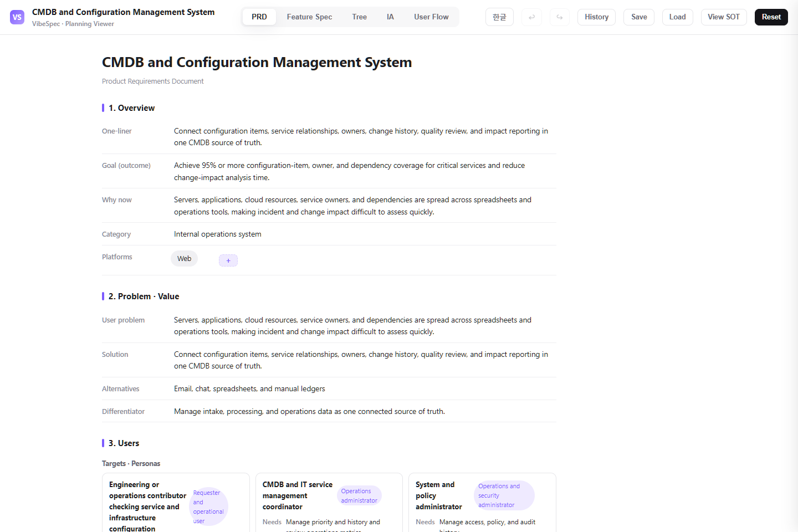Screen dimensions: 798x532
Task: Click the 'Platforms' row label
Action: 117,257
